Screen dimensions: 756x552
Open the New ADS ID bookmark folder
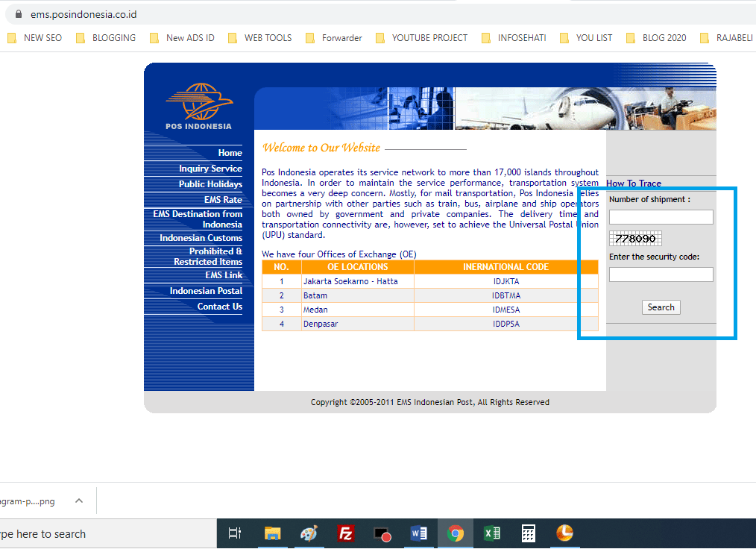(182, 37)
